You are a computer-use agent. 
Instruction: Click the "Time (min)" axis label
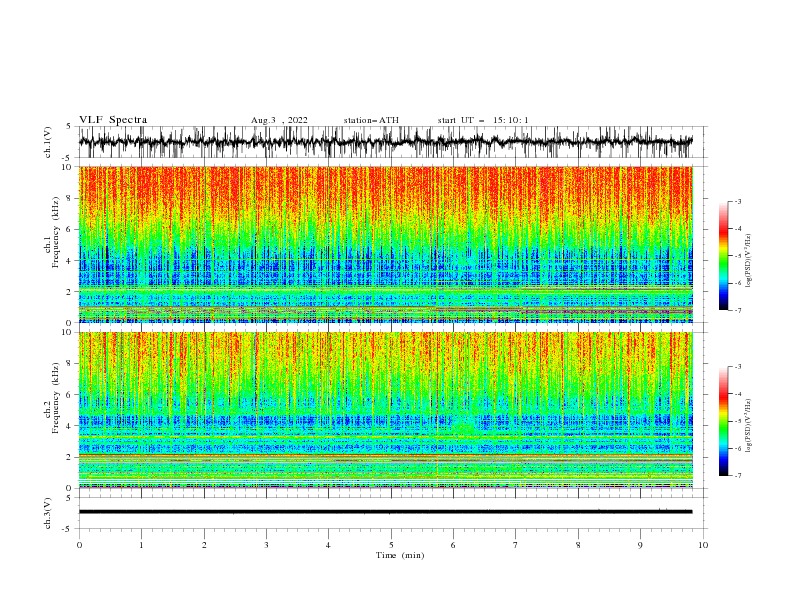(x=400, y=555)
